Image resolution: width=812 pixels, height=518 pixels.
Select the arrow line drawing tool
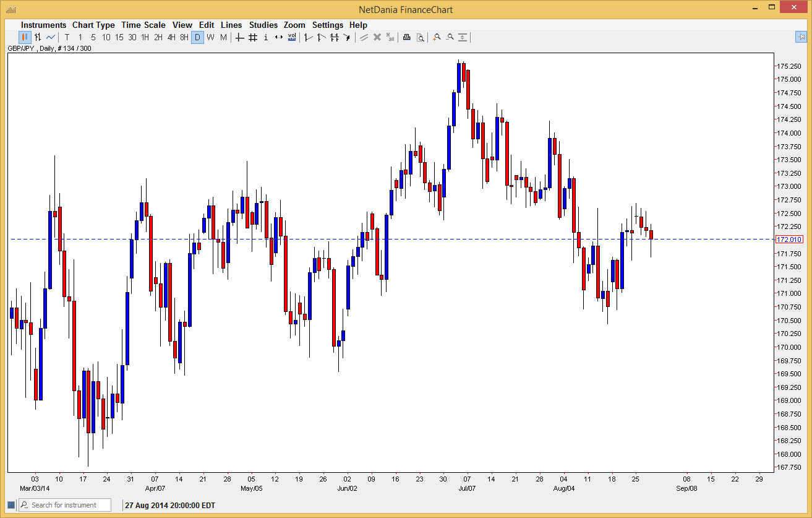(x=347, y=38)
